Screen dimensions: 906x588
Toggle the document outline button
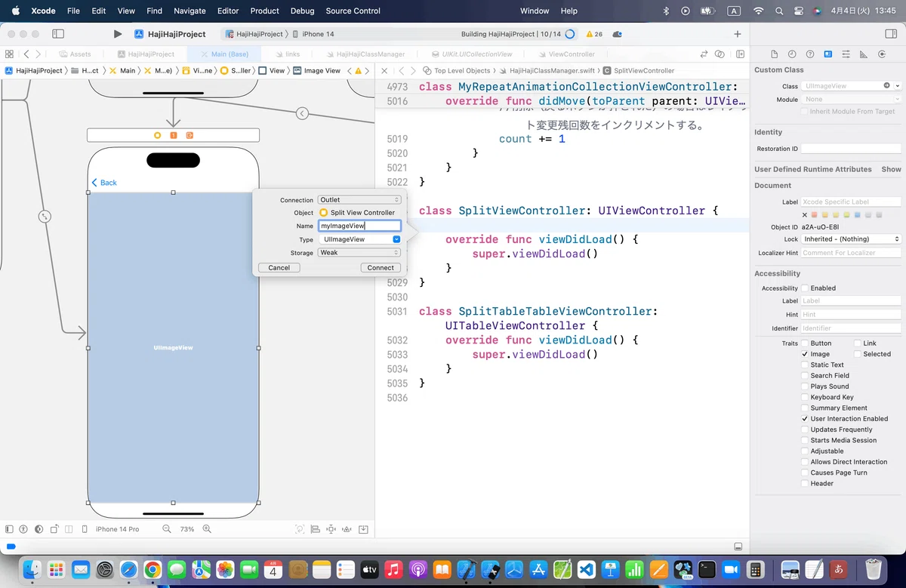coord(9,529)
